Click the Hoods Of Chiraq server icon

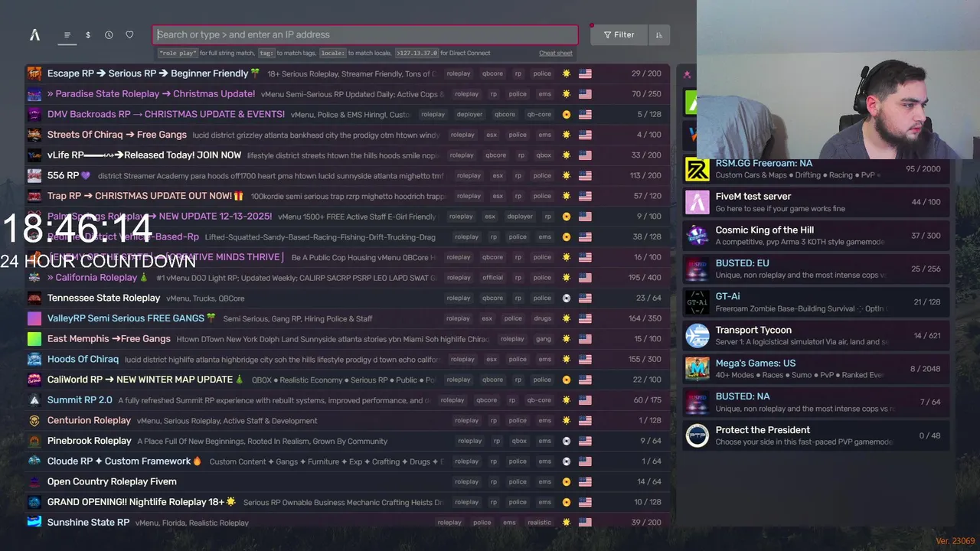point(34,359)
